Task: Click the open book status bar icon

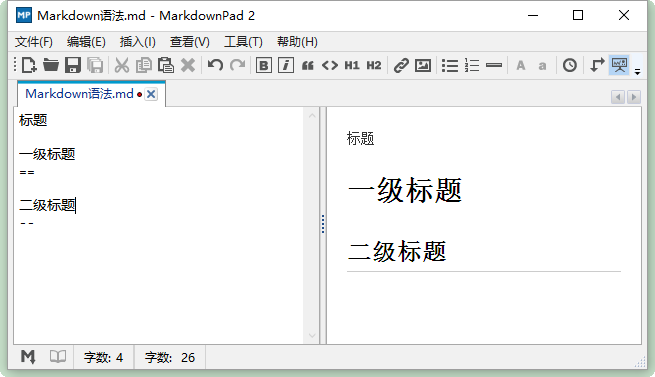Action: click(58, 357)
